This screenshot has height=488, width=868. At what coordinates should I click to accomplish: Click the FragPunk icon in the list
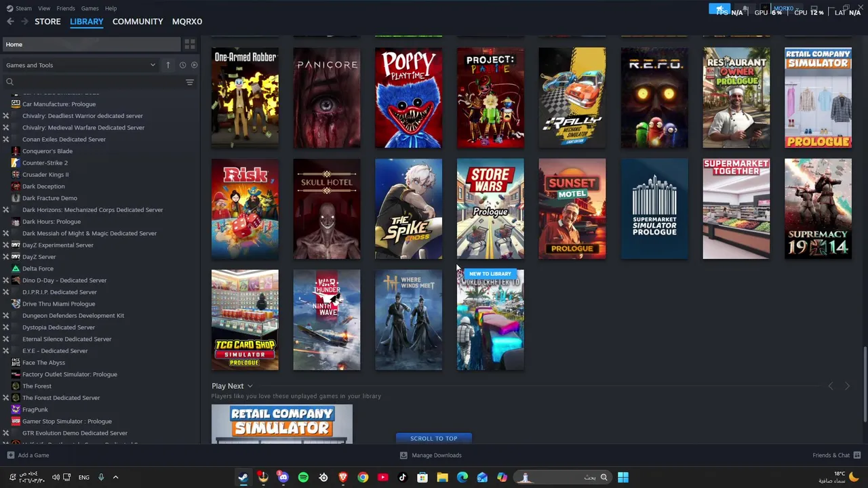pos(16,409)
